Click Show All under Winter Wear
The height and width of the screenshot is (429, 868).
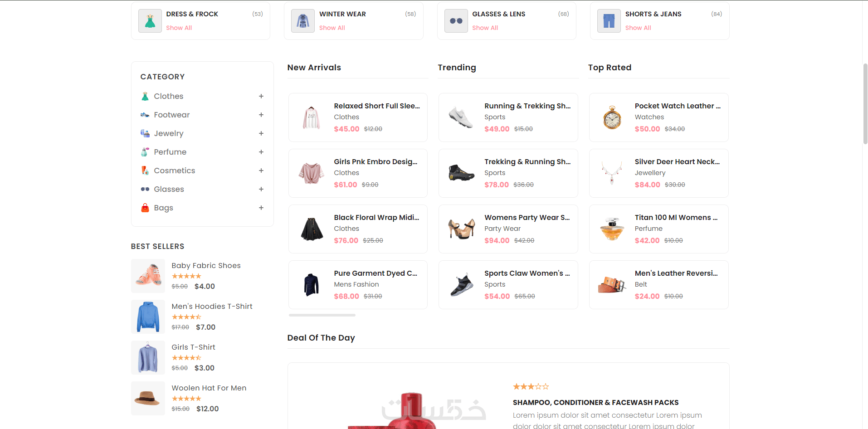(332, 28)
